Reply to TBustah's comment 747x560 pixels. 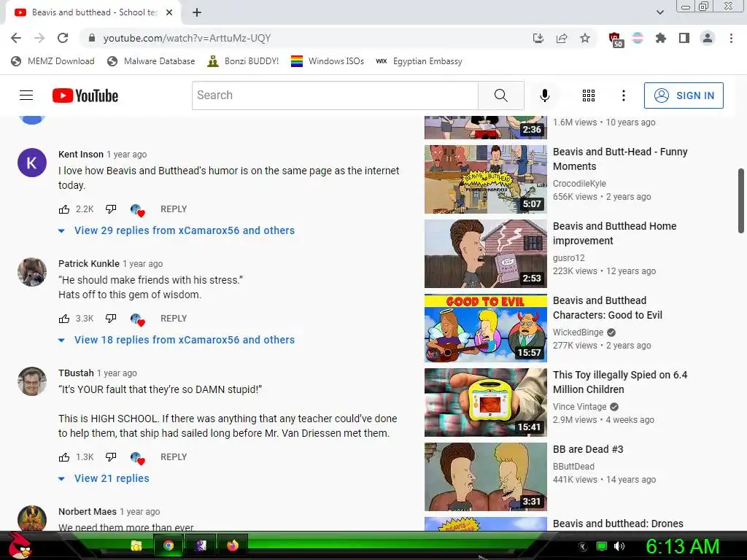174,457
